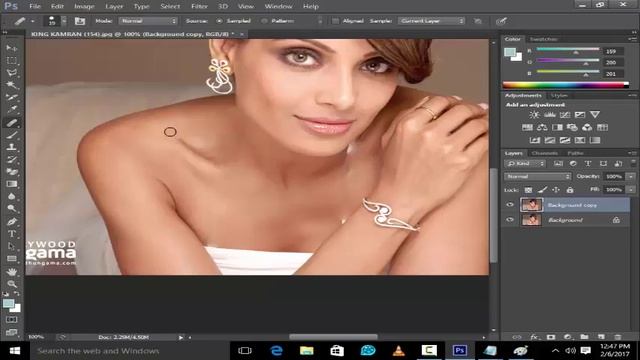Open Photoshop from the Windows taskbar
640x360 pixels.
coord(460,351)
